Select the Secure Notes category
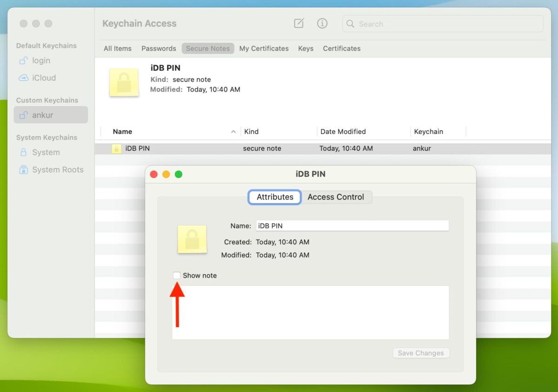This screenshot has height=392, width=558. point(208,48)
